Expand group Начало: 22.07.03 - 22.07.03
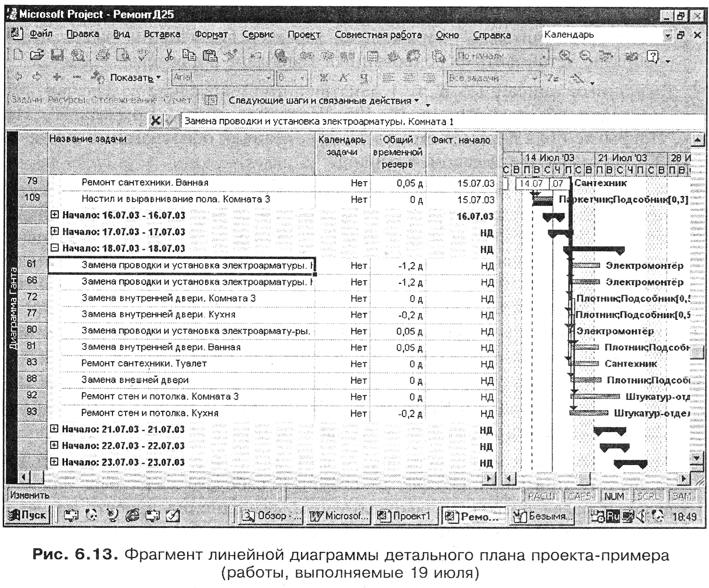The height and width of the screenshot is (588, 709). click(54, 445)
